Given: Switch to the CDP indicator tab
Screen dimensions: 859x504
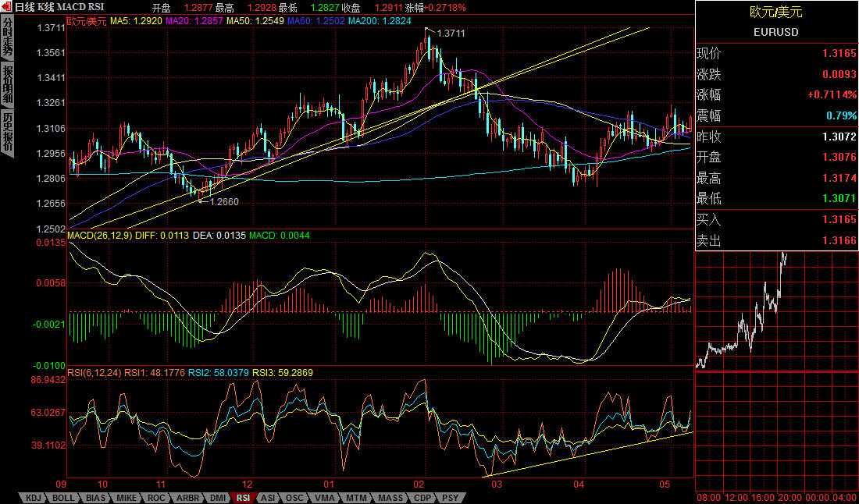Looking at the screenshot, I should click(x=422, y=498).
